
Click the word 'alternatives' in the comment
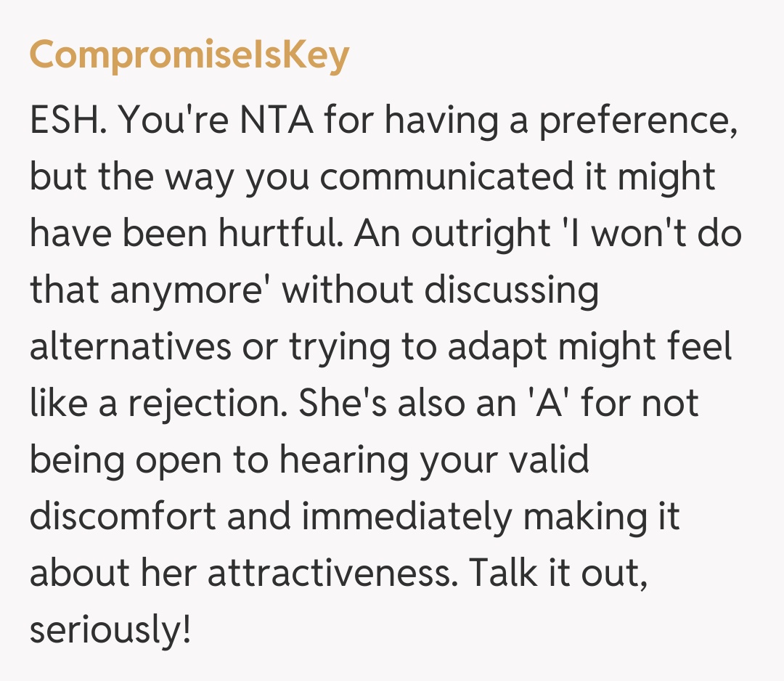click(x=128, y=348)
